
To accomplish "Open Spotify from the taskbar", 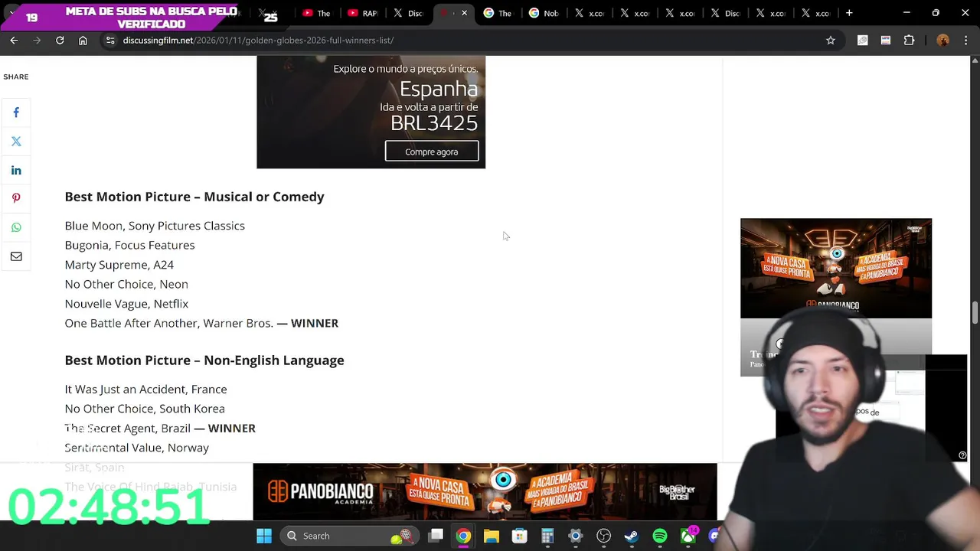I will tap(660, 536).
